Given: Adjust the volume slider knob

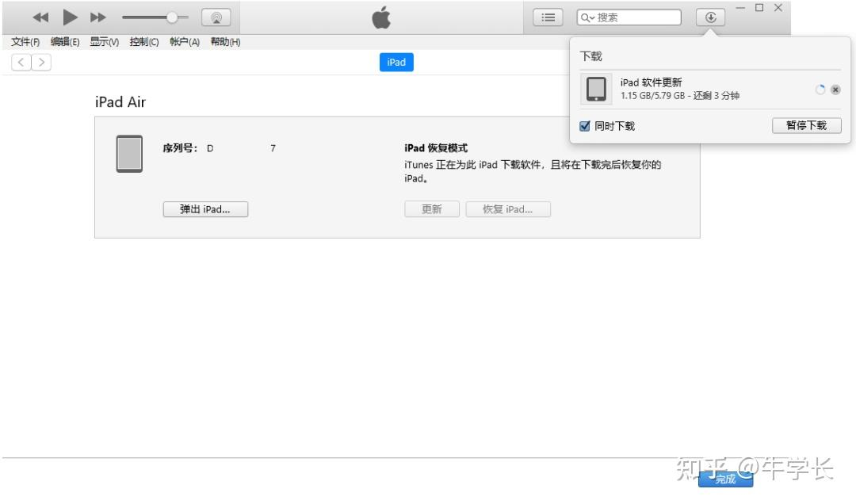Looking at the screenshot, I should [171, 17].
